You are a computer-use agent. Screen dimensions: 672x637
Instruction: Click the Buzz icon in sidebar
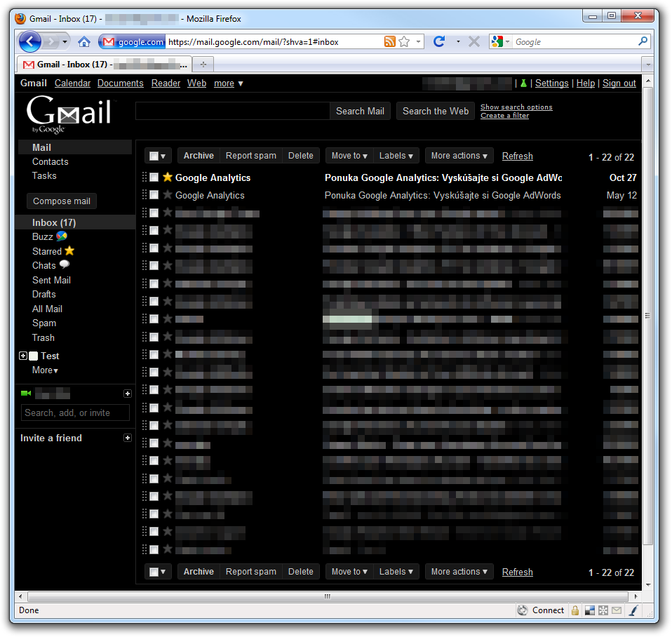[x=62, y=236]
